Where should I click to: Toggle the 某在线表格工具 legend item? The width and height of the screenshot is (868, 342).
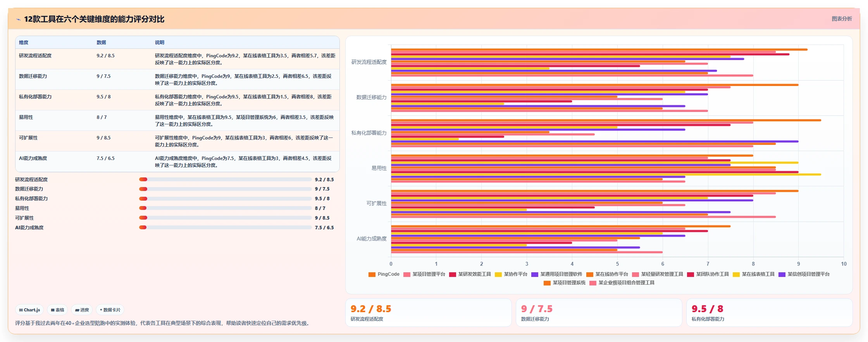coord(754,274)
